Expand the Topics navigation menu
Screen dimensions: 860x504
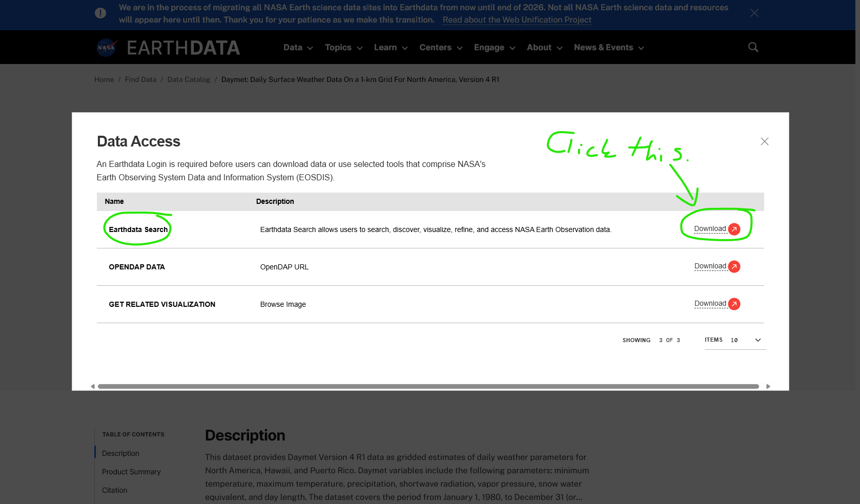point(343,48)
